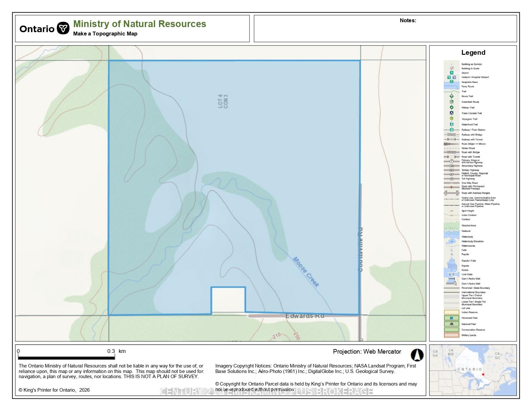Screen dimensions: 532x411
Task: Click the Greenbelt Route legend icon
Action: (x=452, y=102)
